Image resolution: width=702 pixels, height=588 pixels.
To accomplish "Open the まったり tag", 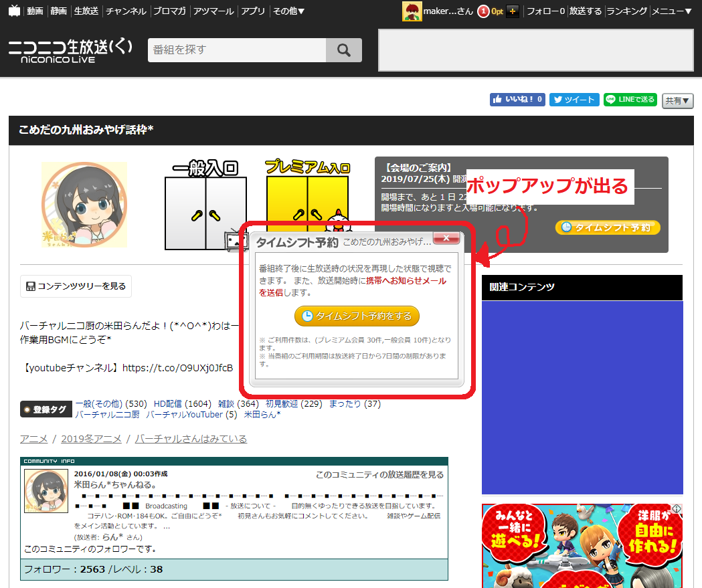I will coord(345,403).
